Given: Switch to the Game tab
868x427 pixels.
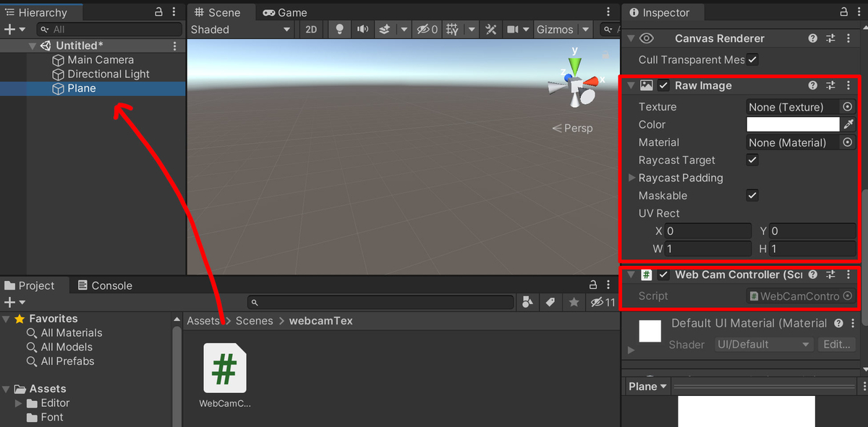Looking at the screenshot, I should click(x=285, y=12).
